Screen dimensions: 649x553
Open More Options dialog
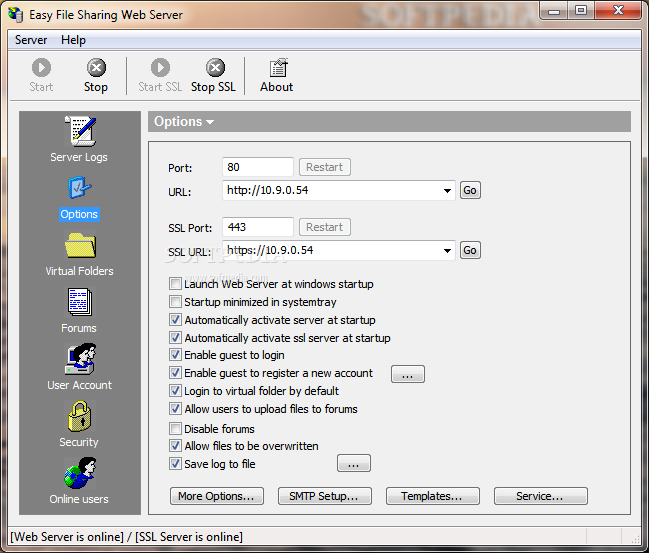pos(216,496)
